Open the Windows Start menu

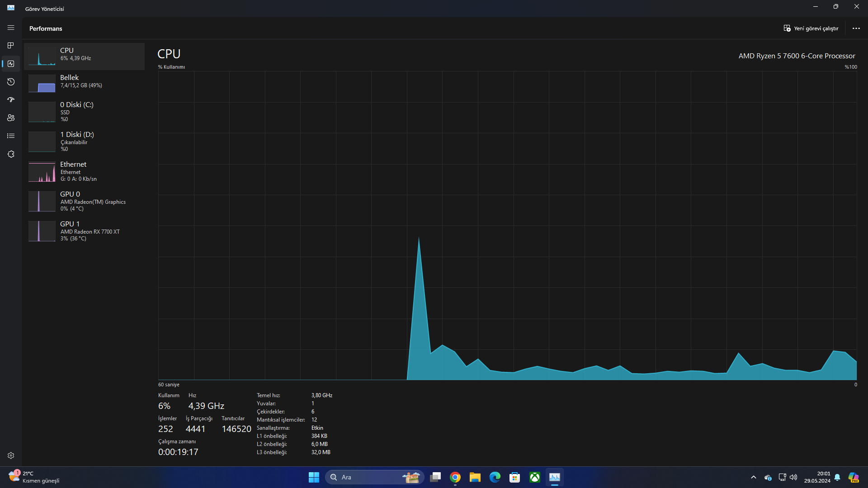(x=314, y=477)
